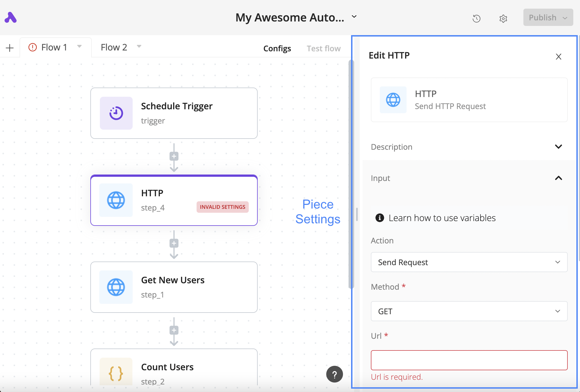Expand the Description section
Viewport: 580px width, 392px height.
(x=558, y=147)
